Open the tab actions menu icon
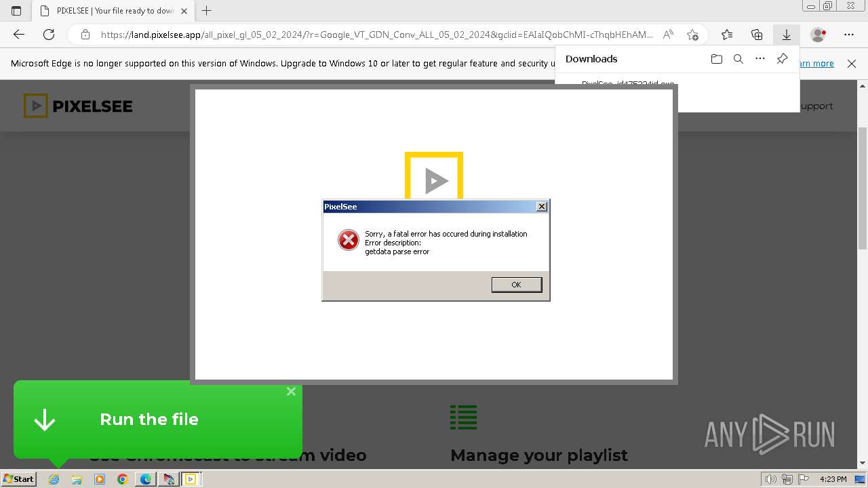Viewport: 868px width, 488px height. 16,11
